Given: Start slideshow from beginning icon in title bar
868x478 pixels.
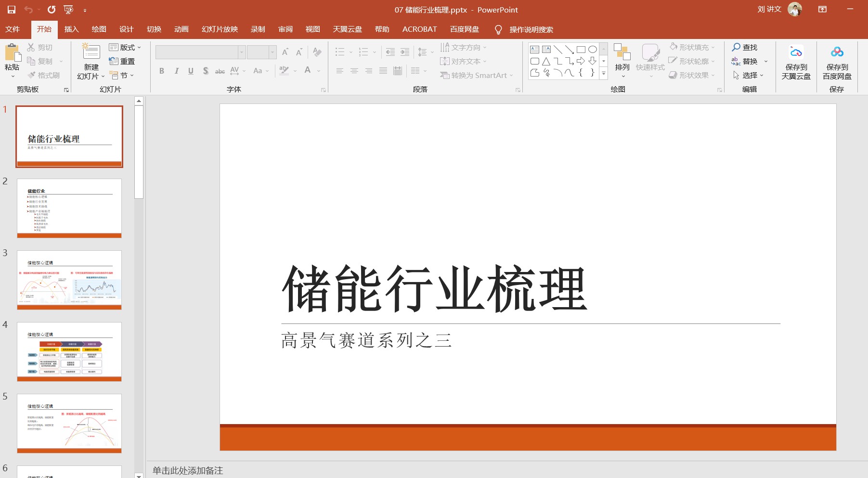Looking at the screenshot, I should coord(68,10).
